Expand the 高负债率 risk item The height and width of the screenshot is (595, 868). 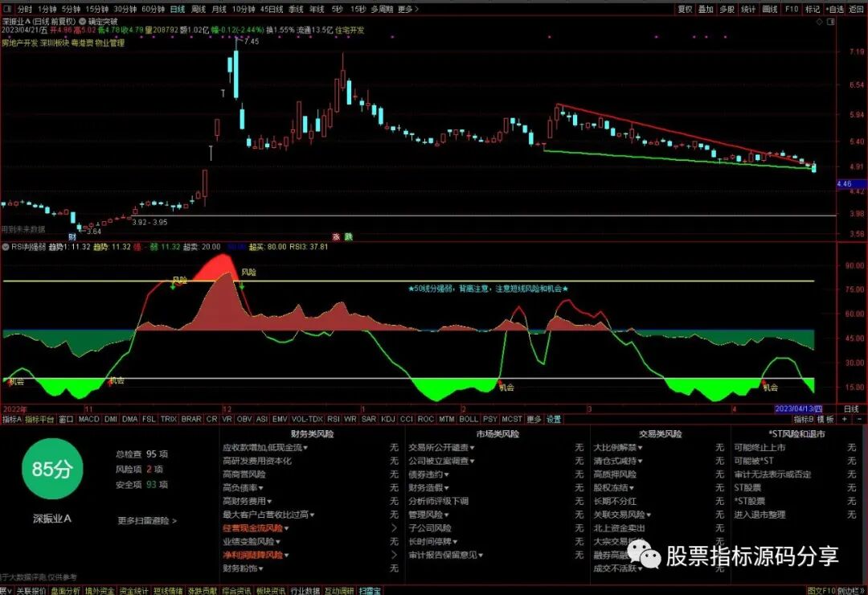click(x=243, y=487)
